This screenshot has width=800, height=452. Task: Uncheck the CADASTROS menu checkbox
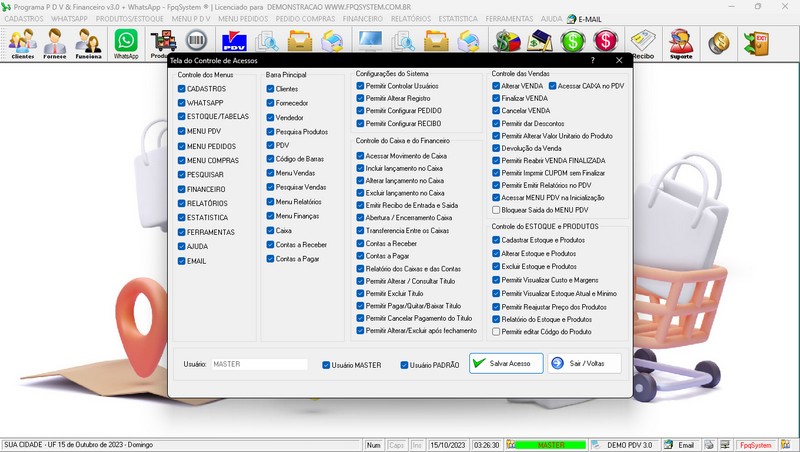pyautogui.click(x=182, y=88)
